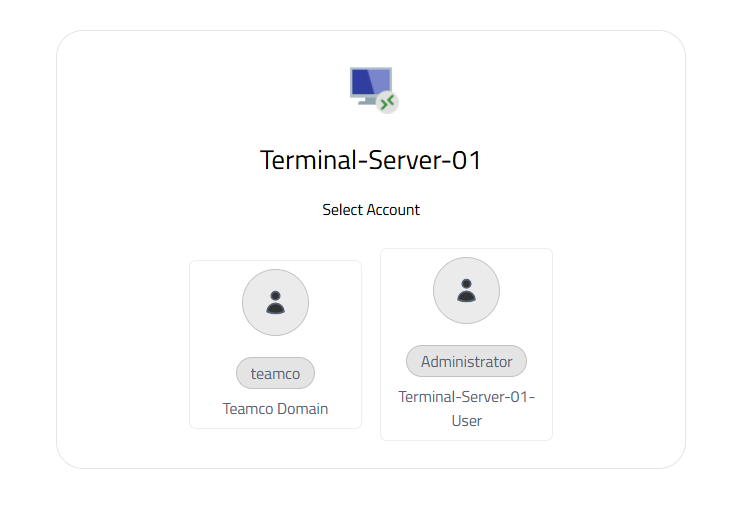Click the remote desktop monitor icon
742x514 pixels.
click(x=372, y=87)
